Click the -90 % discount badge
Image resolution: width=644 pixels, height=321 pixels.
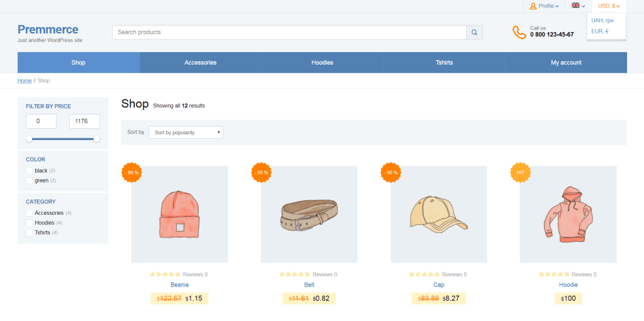[391, 173]
